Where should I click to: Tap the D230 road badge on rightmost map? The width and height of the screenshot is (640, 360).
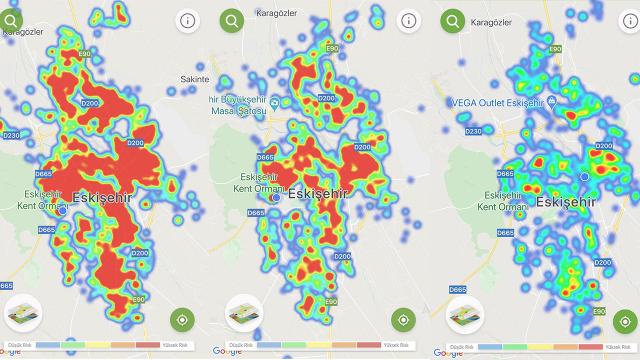click(x=473, y=131)
